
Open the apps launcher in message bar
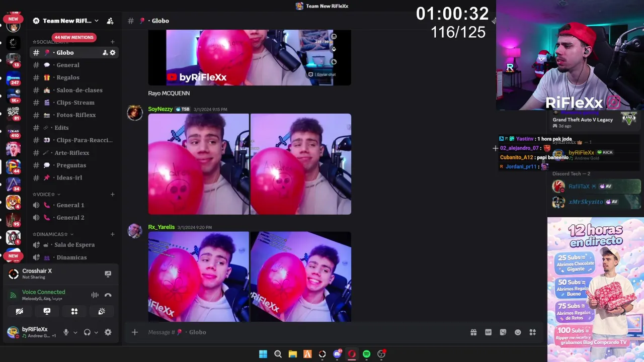point(533,332)
